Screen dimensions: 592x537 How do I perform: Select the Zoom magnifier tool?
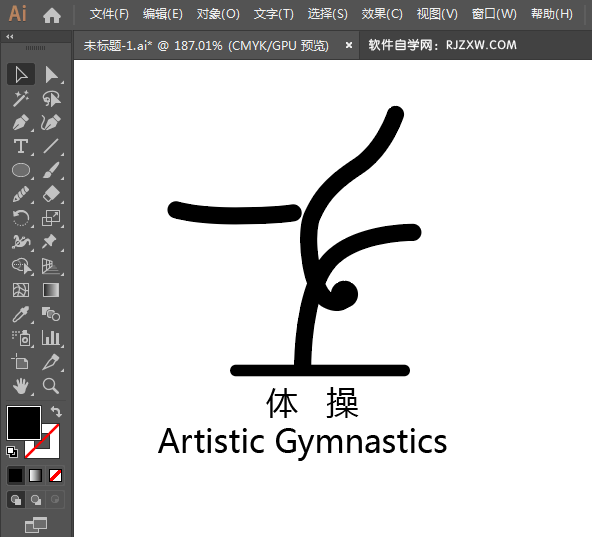[51, 386]
